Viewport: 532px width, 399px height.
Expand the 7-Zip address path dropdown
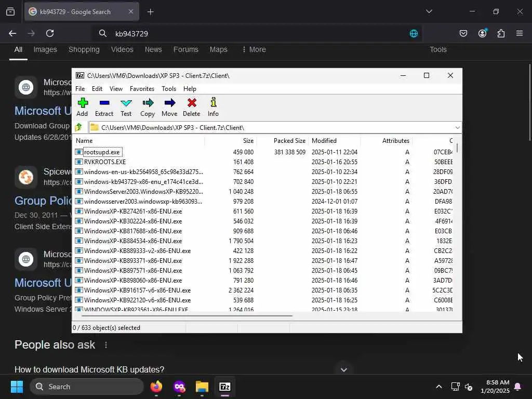pos(457,128)
